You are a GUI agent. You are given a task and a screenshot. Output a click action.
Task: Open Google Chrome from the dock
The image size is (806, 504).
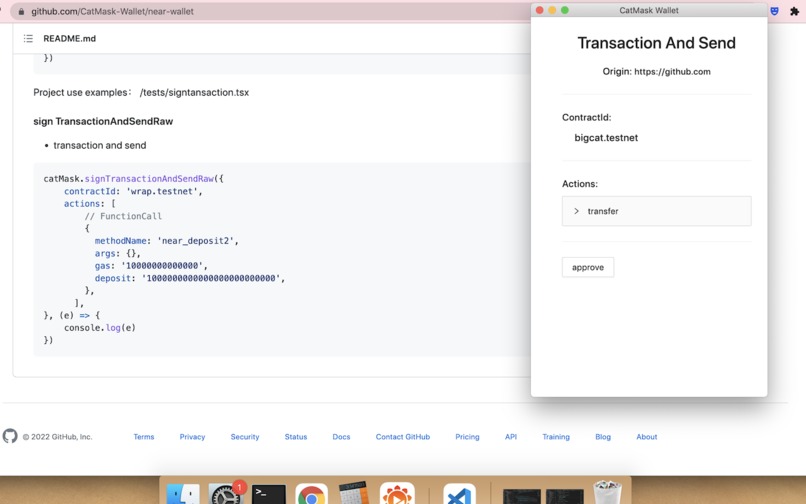pyautogui.click(x=312, y=494)
